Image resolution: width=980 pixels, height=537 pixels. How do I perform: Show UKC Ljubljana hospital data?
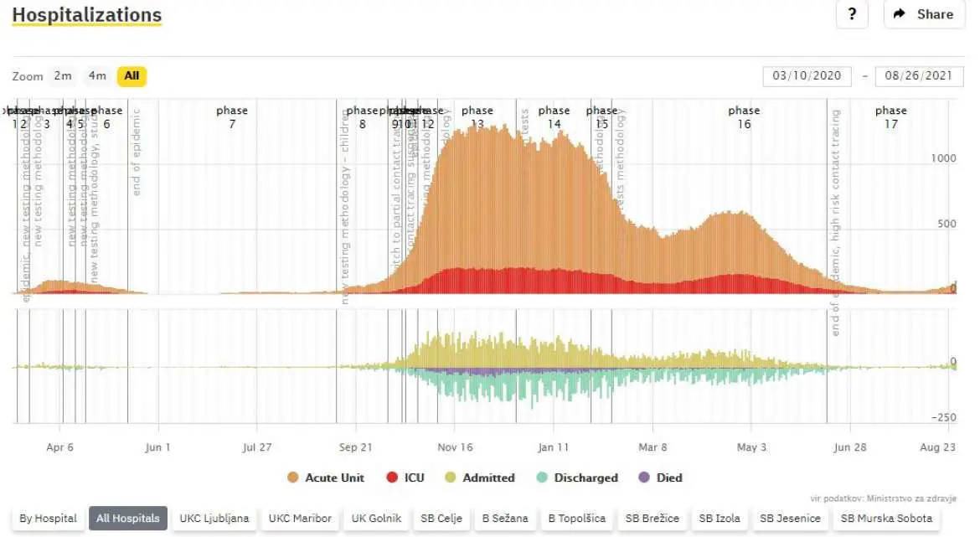pyautogui.click(x=214, y=519)
